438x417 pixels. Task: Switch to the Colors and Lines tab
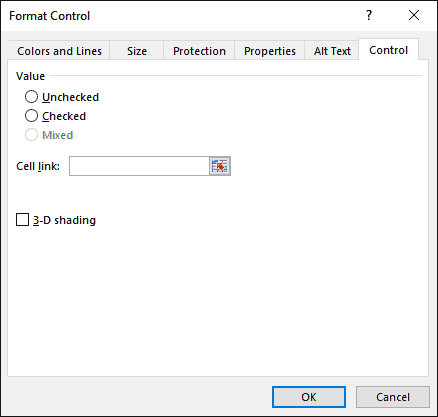[59, 51]
